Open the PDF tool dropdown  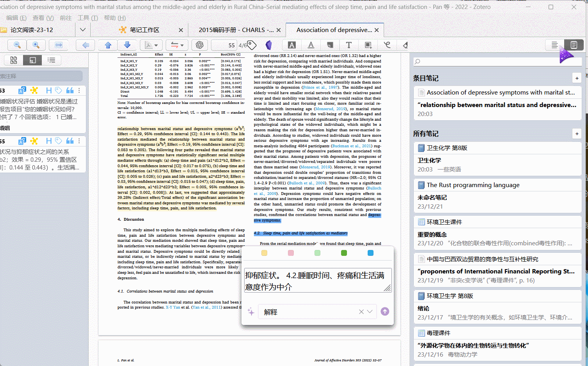pyautogui.click(x=151, y=45)
